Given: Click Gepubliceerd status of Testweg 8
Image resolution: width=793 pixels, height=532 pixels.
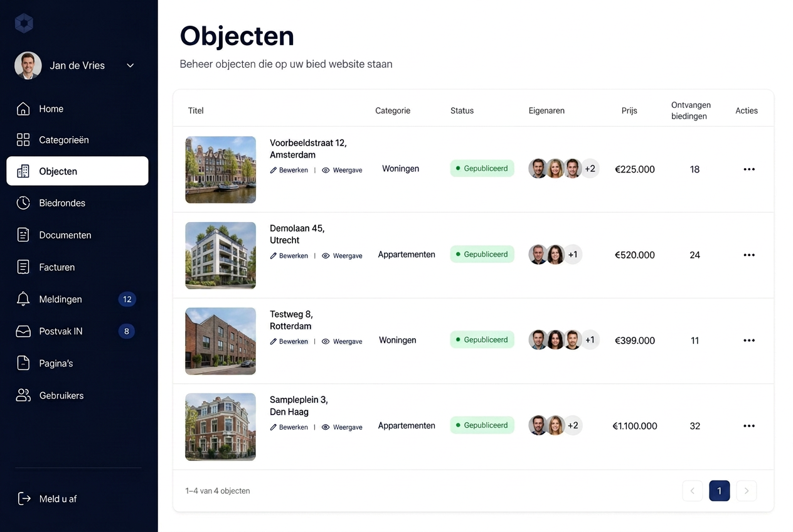Looking at the screenshot, I should click(x=482, y=339).
